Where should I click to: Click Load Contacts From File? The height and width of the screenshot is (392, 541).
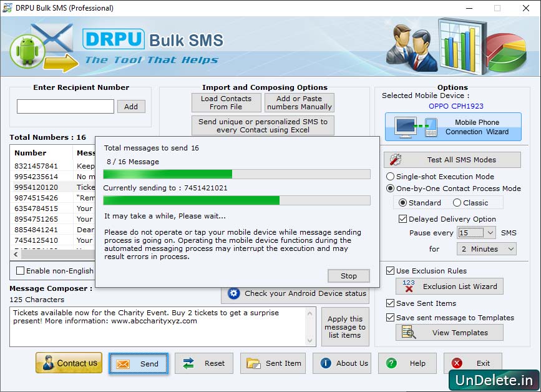coord(227,102)
